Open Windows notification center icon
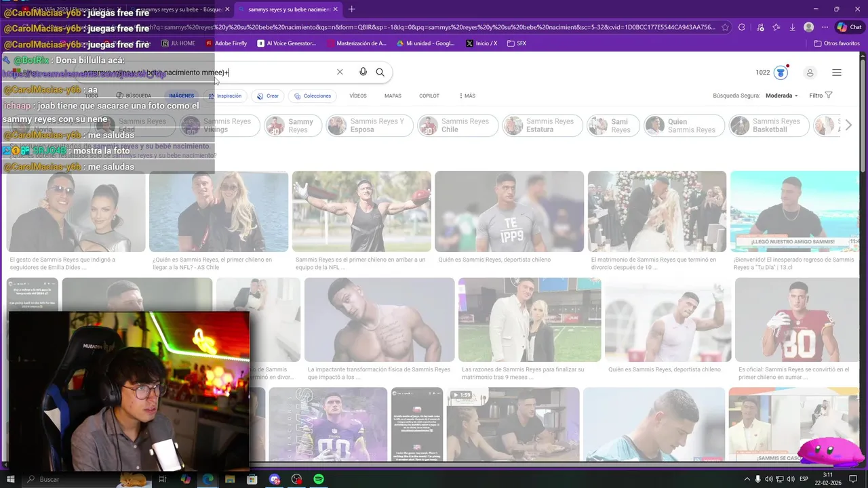Image resolution: width=868 pixels, height=488 pixels. [853, 479]
